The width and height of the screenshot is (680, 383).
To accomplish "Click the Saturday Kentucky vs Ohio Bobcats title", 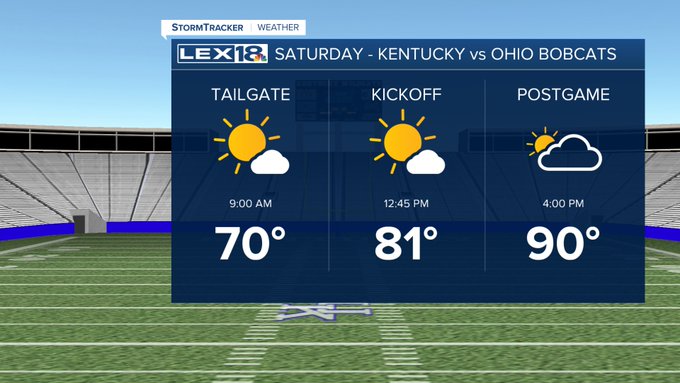I will [x=445, y=54].
